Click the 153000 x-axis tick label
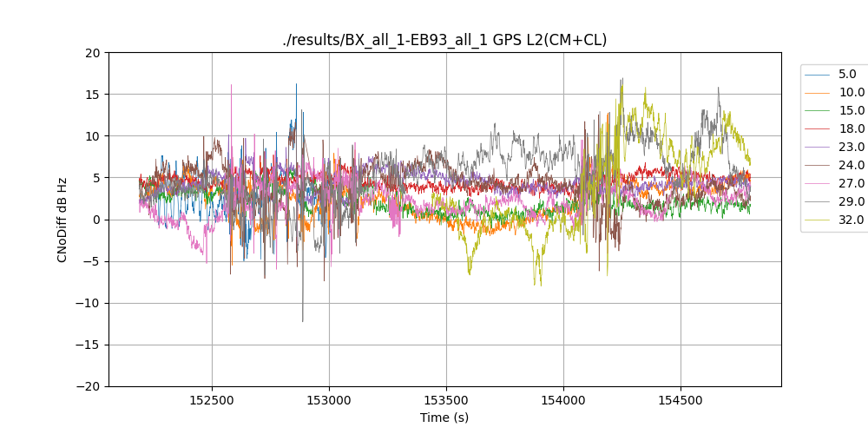 pos(329,402)
